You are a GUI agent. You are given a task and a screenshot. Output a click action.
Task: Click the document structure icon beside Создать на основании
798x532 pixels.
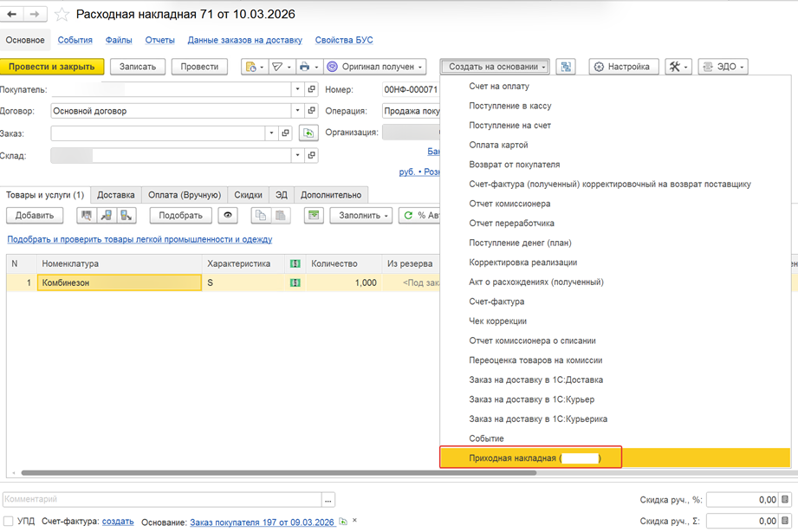pyautogui.click(x=567, y=67)
